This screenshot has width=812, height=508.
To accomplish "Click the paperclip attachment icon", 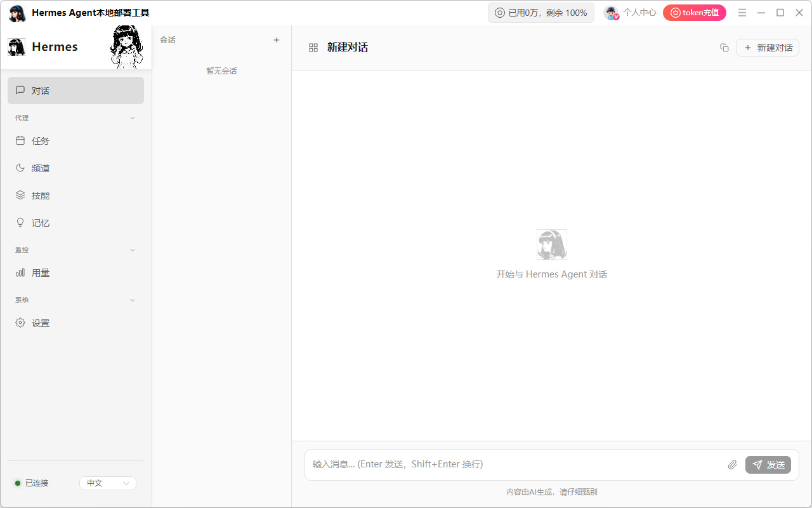I will coord(733,465).
